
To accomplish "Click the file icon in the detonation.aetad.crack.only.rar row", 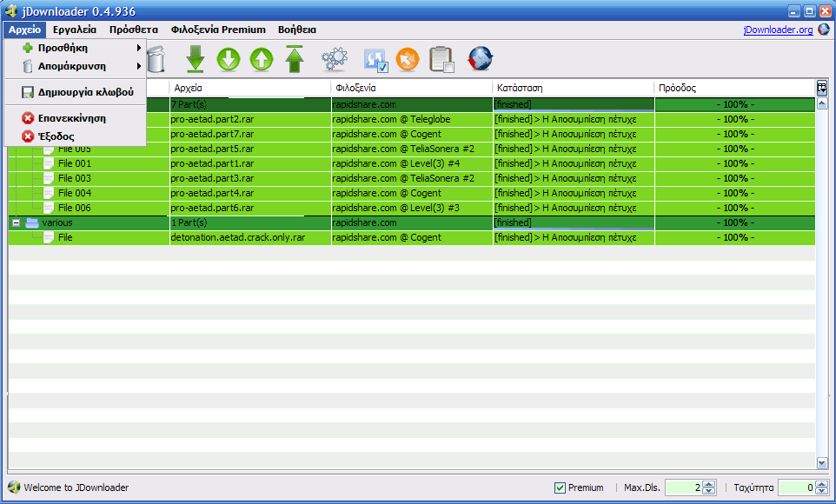I will click(x=49, y=237).
